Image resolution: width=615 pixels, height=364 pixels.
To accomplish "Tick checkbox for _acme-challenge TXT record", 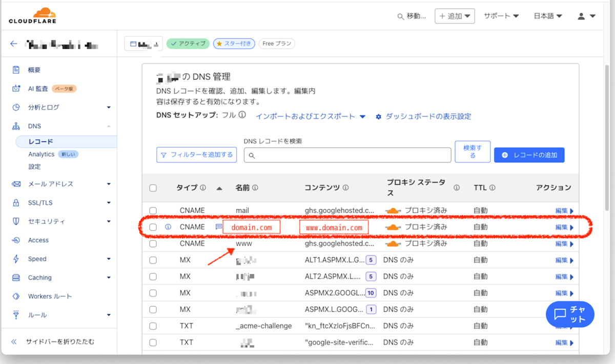I will [153, 326].
